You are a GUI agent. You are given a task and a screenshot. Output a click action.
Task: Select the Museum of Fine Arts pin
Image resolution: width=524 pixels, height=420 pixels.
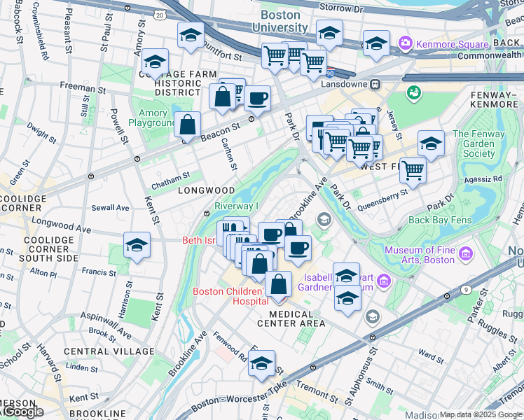[467, 254]
